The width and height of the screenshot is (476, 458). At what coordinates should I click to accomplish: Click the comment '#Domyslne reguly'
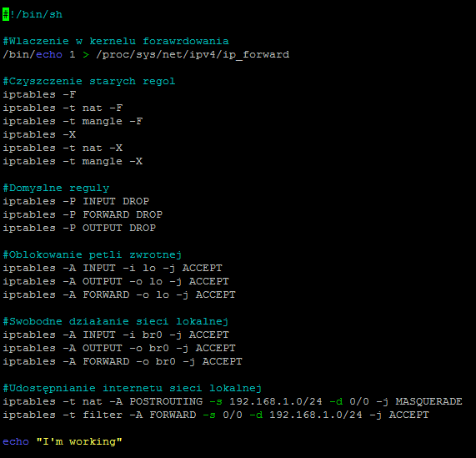point(56,188)
